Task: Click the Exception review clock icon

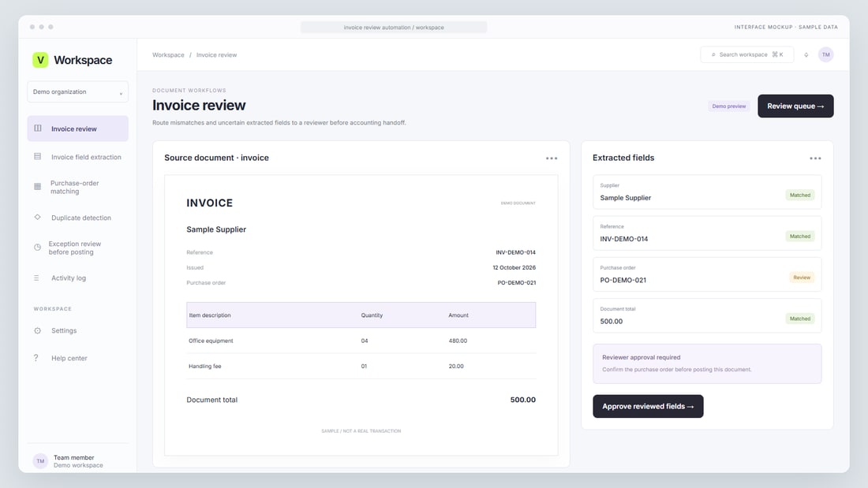Action: coord(38,248)
